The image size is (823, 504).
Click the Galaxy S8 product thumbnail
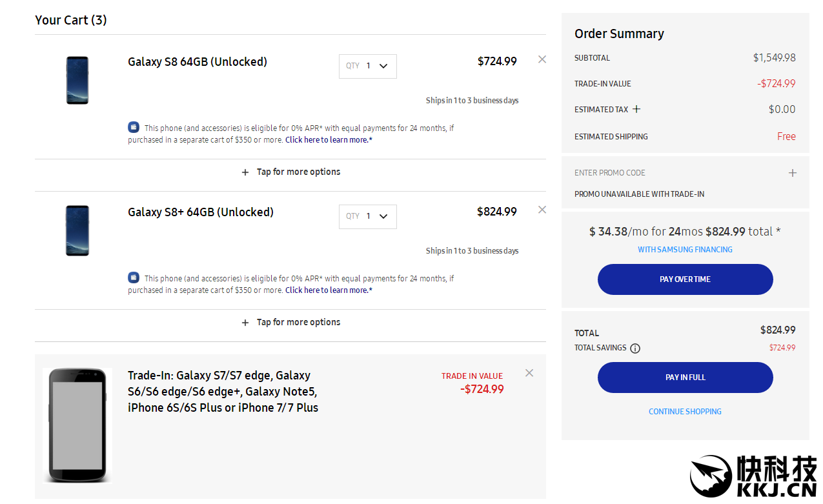(x=77, y=80)
